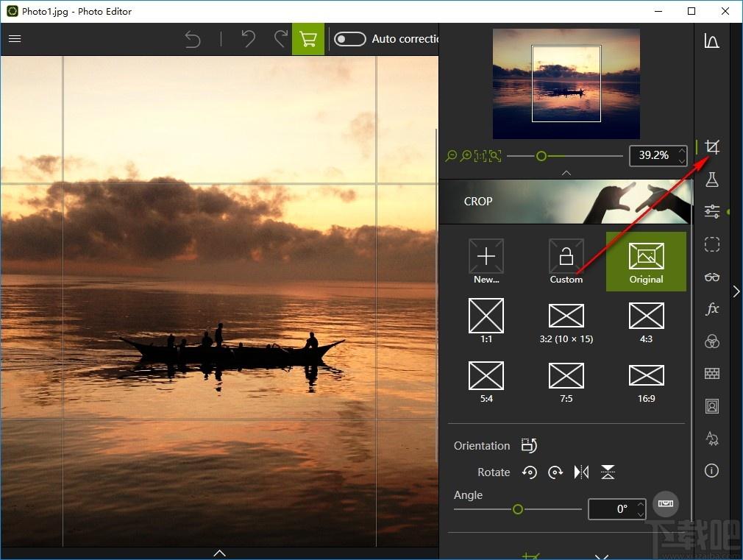743x560 pixels.
Task: Expand the bottom filmstrip chevron
Action: pyautogui.click(x=219, y=553)
